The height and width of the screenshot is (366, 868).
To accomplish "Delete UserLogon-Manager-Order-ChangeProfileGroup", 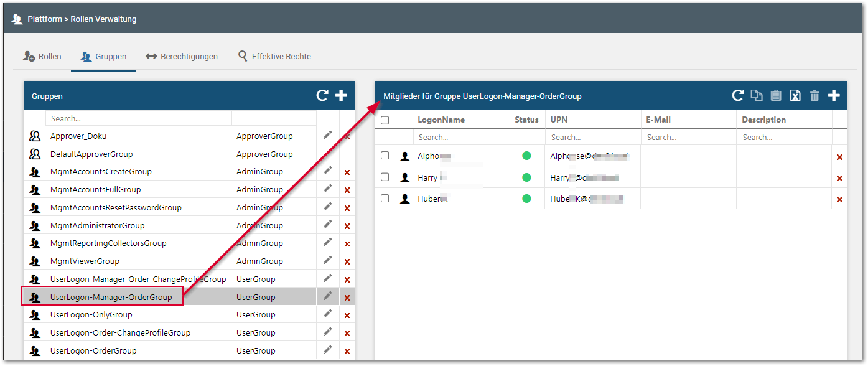I will coord(347,280).
